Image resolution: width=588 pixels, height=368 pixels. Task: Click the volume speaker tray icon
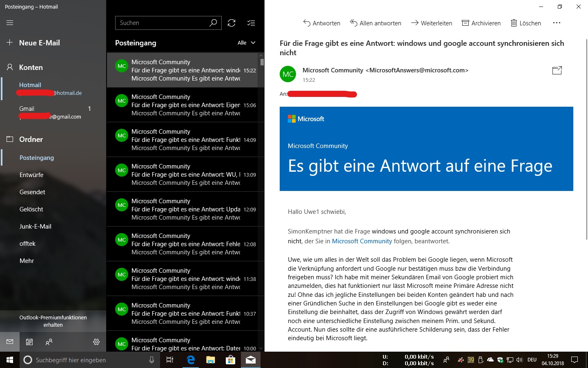519,360
